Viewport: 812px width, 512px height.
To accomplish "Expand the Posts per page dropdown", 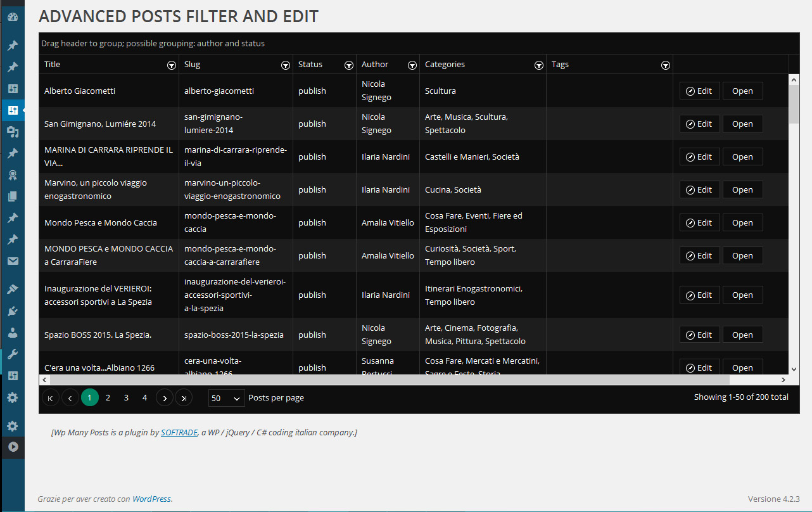I will pyautogui.click(x=226, y=398).
